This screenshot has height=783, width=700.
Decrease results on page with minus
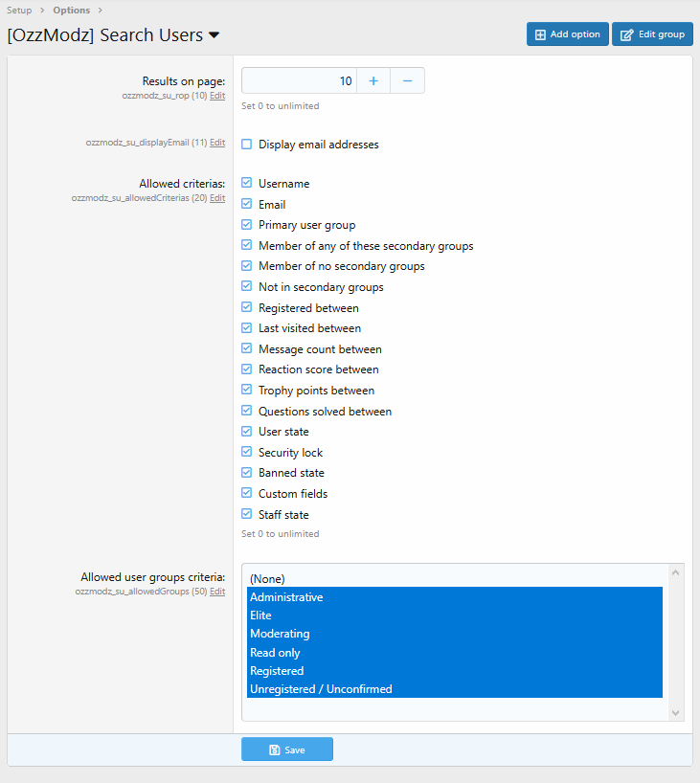point(407,80)
